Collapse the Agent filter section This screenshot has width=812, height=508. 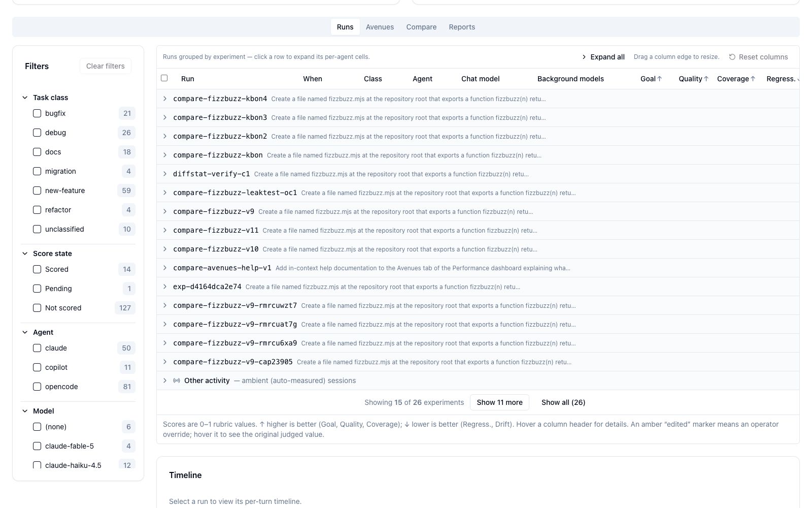click(x=25, y=332)
